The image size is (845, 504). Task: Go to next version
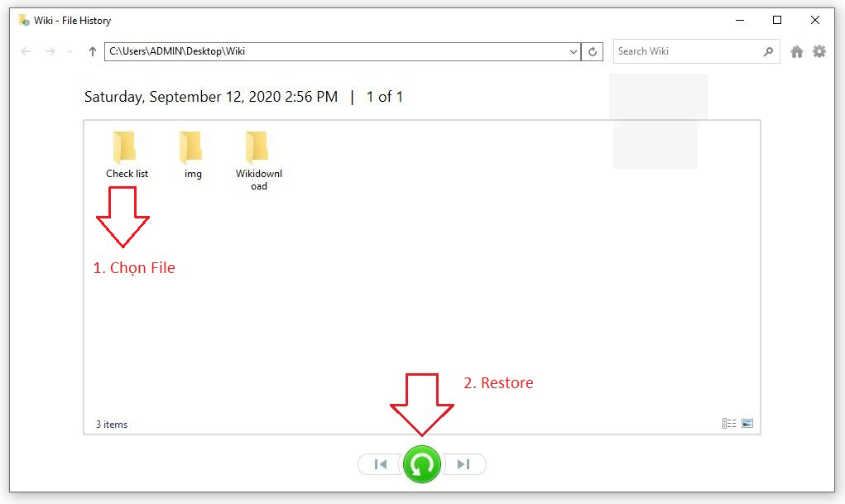(x=463, y=464)
